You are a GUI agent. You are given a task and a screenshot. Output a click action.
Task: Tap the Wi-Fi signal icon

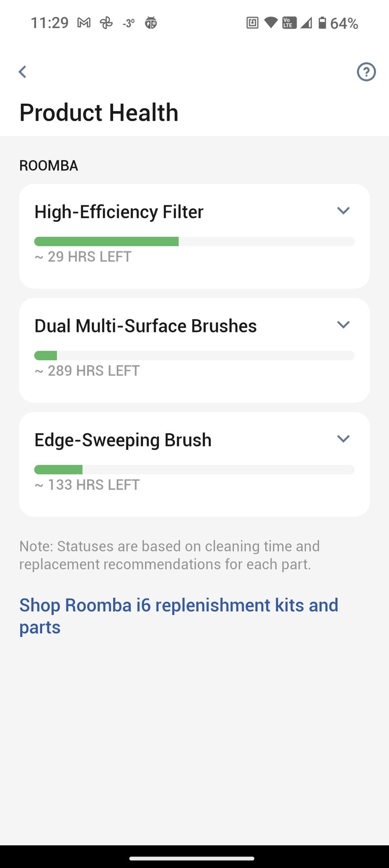pyautogui.click(x=271, y=23)
